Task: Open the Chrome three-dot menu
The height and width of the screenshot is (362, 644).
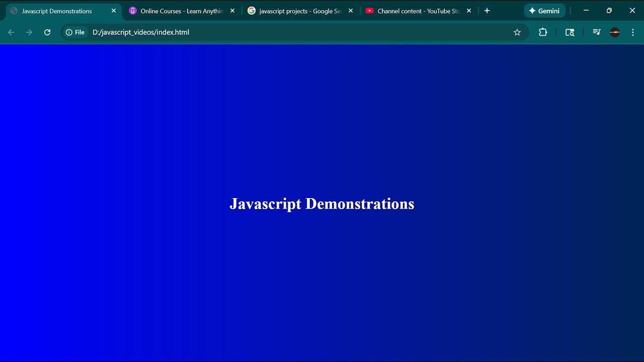Action: 633,32
